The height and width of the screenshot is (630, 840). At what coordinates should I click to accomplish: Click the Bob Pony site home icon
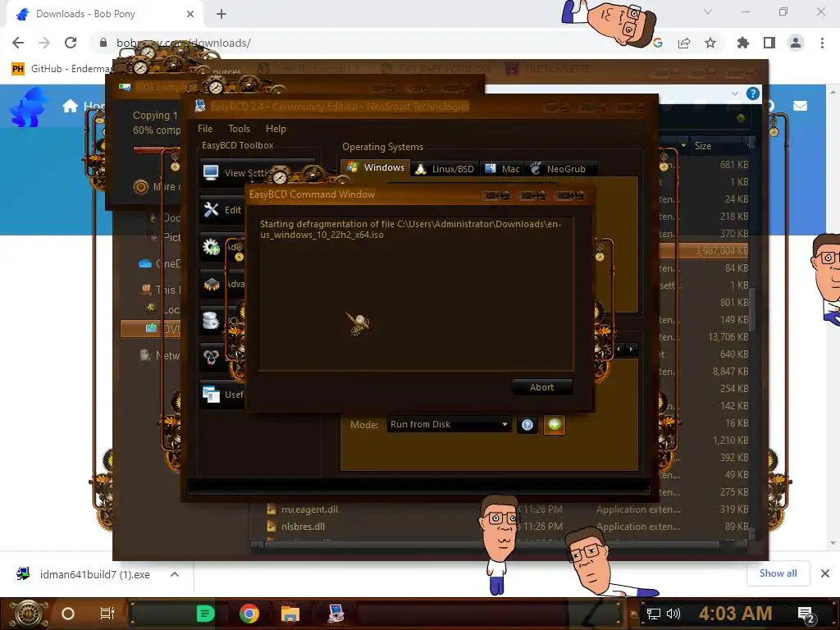pyautogui.click(x=71, y=106)
